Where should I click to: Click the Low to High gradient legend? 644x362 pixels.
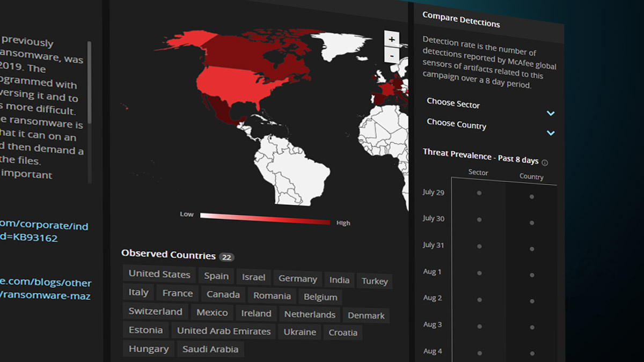coord(265,219)
